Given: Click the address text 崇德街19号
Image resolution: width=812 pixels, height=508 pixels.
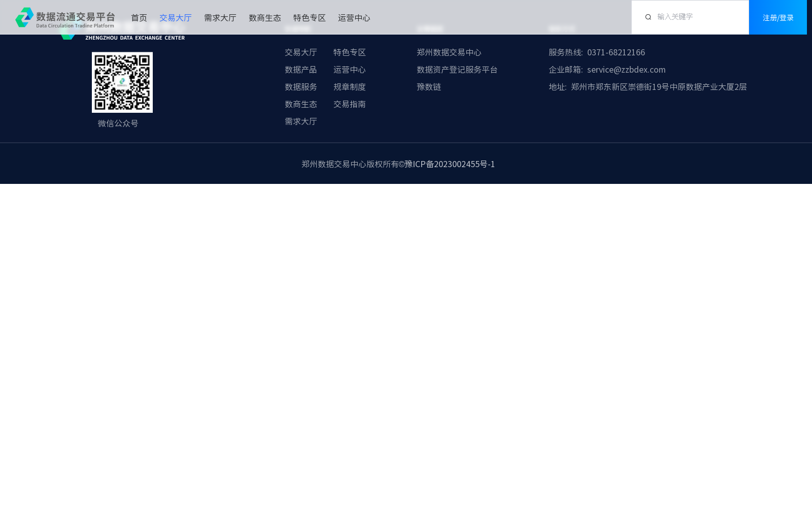Looking at the screenshot, I should tap(649, 87).
